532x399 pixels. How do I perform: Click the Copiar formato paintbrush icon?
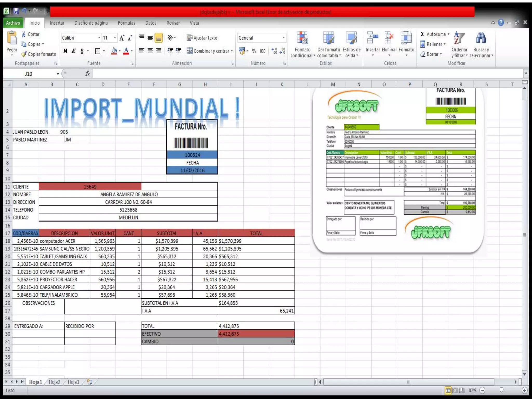tap(24, 54)
